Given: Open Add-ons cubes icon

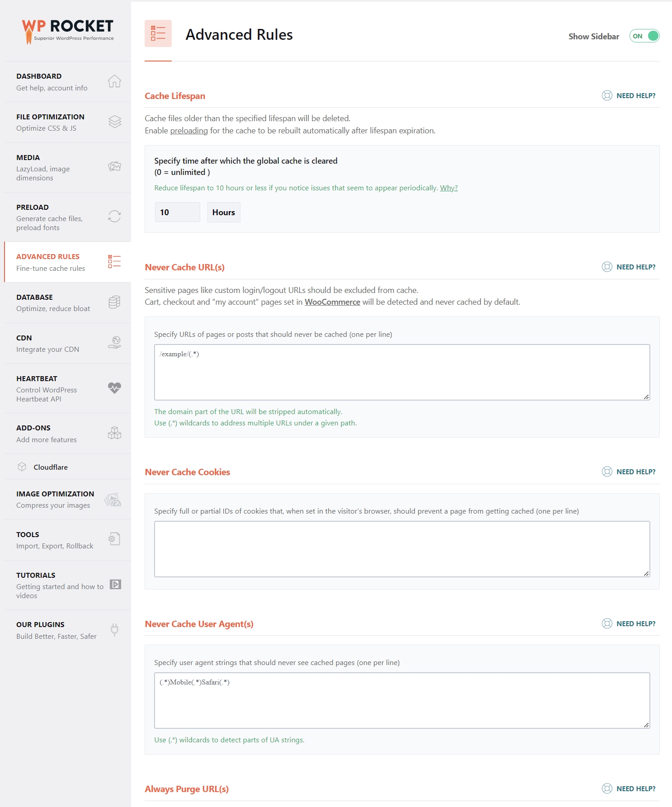Looking at the screenshot, I should 114,433.
